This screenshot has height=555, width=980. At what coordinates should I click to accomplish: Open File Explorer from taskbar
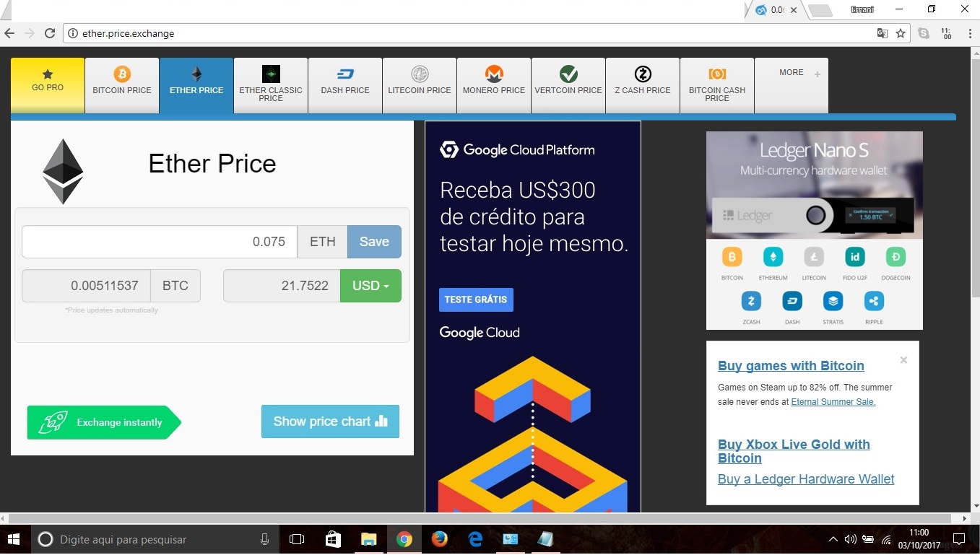coord(369,539)
